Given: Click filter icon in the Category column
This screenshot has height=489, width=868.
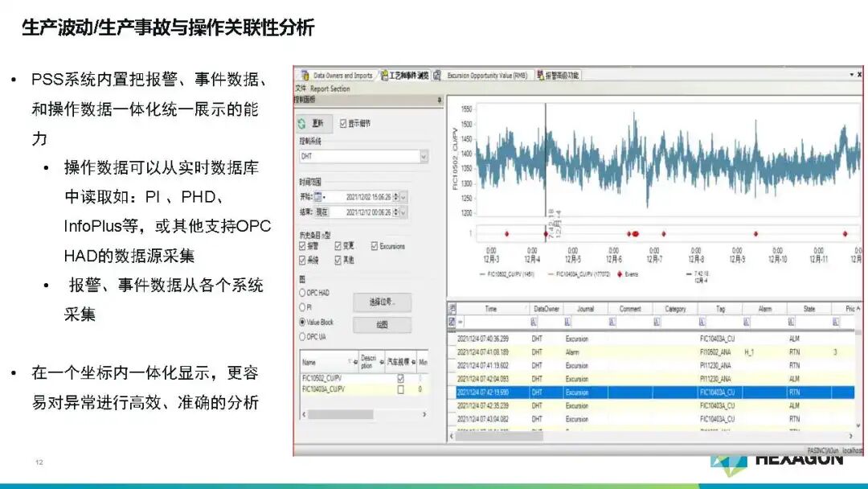Looking at the screenshot, I should point(657,322).
